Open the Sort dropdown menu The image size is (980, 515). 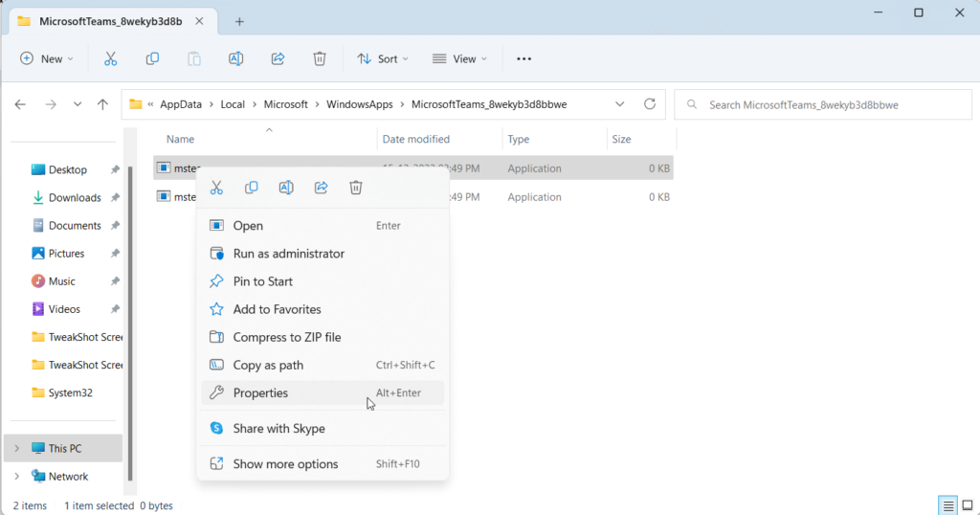coord(383,58)
